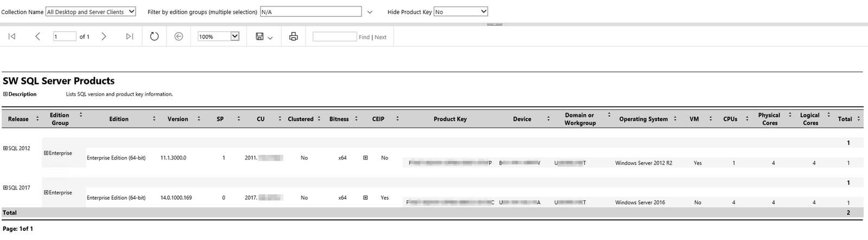Sort by Domain or Workgroup column
This screenshot has height=240, width=868.
click(609, 115)
